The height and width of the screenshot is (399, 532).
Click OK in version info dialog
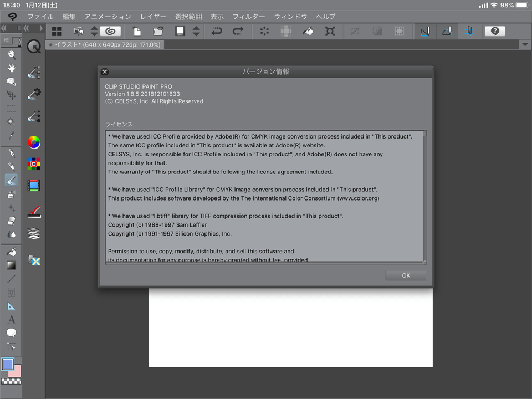click(x=406, y=275)
